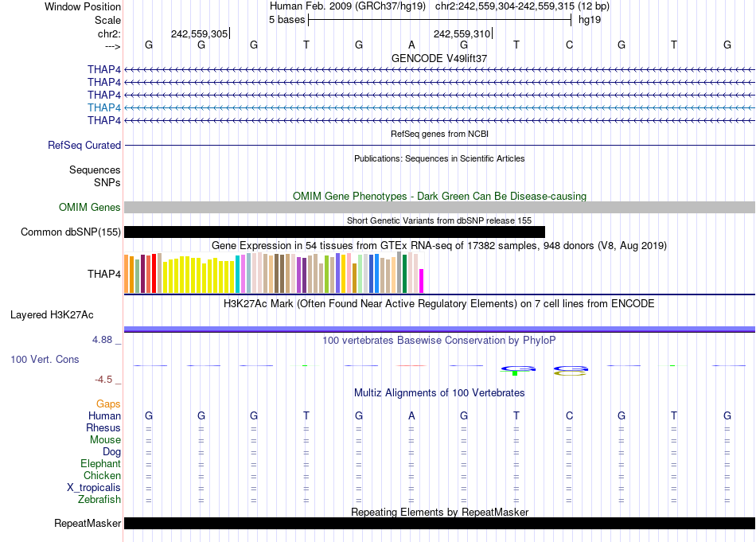The height and width of the screenshot is (542, 756).
Task: Click the C base in the Human alignment row
Action: (x=569, y=415)
